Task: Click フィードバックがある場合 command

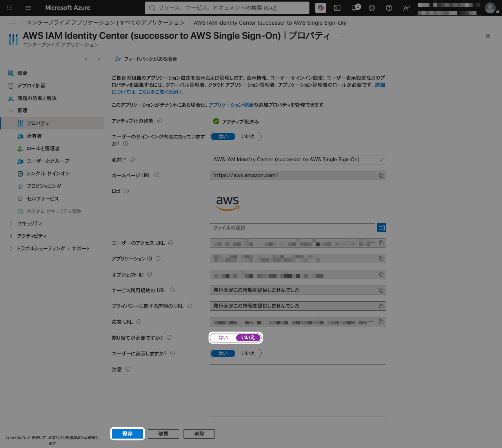Action: (146, 59)
